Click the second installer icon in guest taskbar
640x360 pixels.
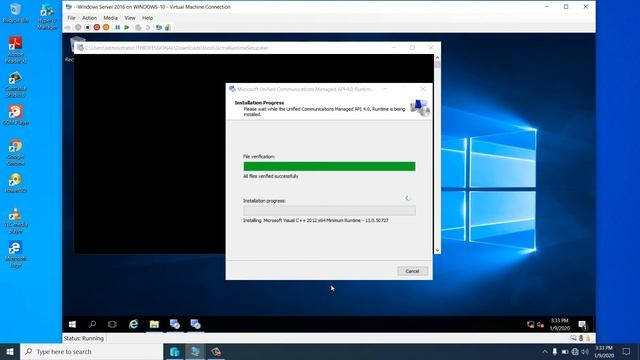coord(195,324)
